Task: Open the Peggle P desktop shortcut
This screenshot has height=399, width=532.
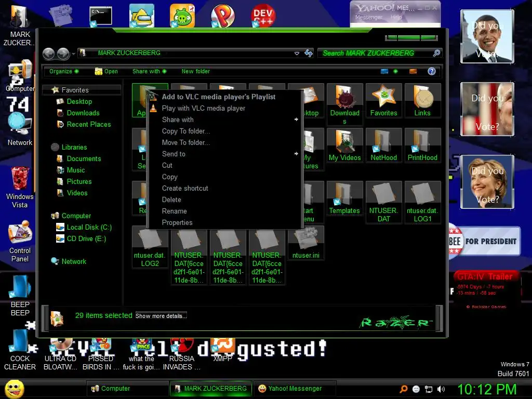Action: (x=222, y=16)
